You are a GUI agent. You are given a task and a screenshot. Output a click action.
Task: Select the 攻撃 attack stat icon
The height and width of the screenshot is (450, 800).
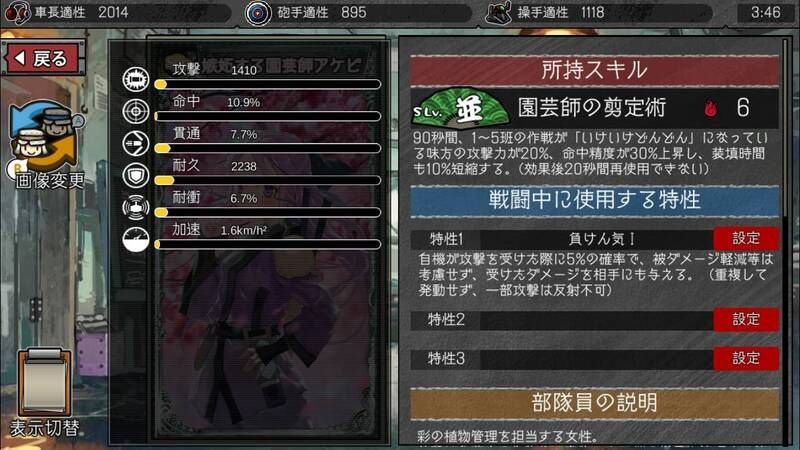136,79
